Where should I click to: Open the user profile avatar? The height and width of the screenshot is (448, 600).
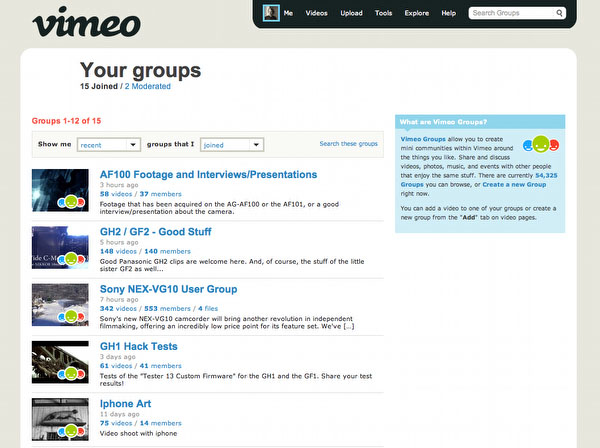click(x=271, y=13)
